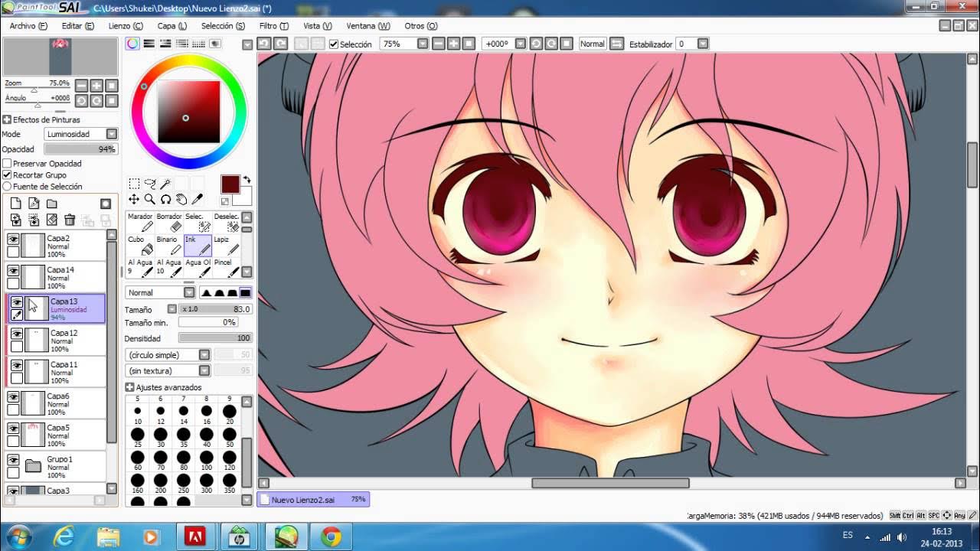The width and height of the screenshot is (980, 551).
Task: Choose the Marador brush tool
Action: [x=140, y=222]
